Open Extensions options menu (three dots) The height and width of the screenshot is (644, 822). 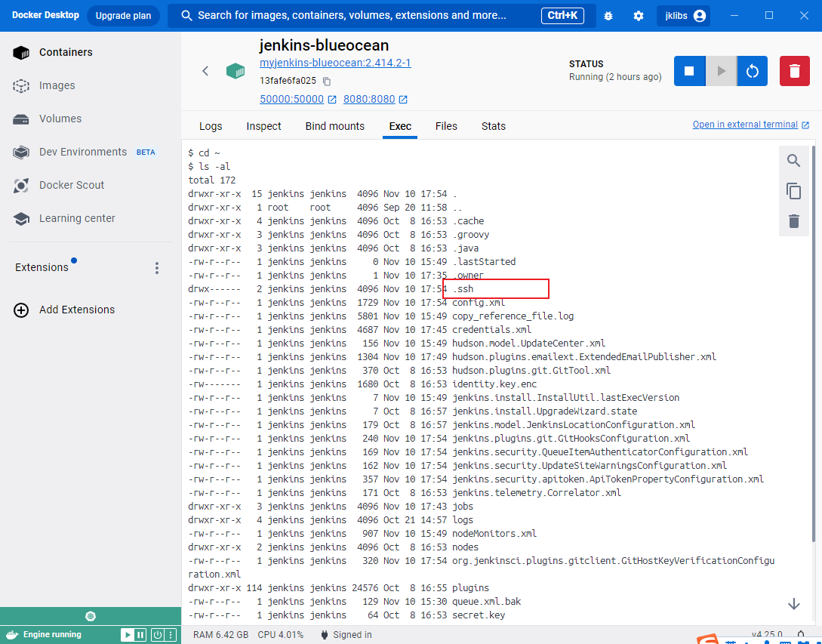click(157, 268)
